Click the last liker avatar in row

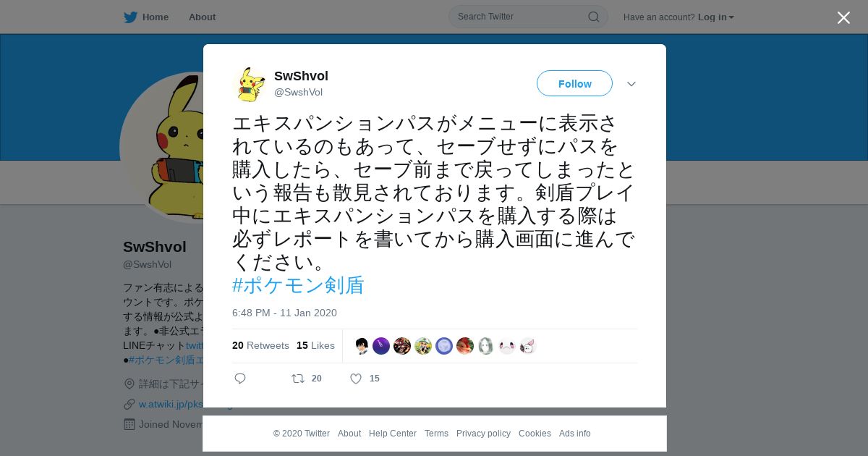pos(528,346)
